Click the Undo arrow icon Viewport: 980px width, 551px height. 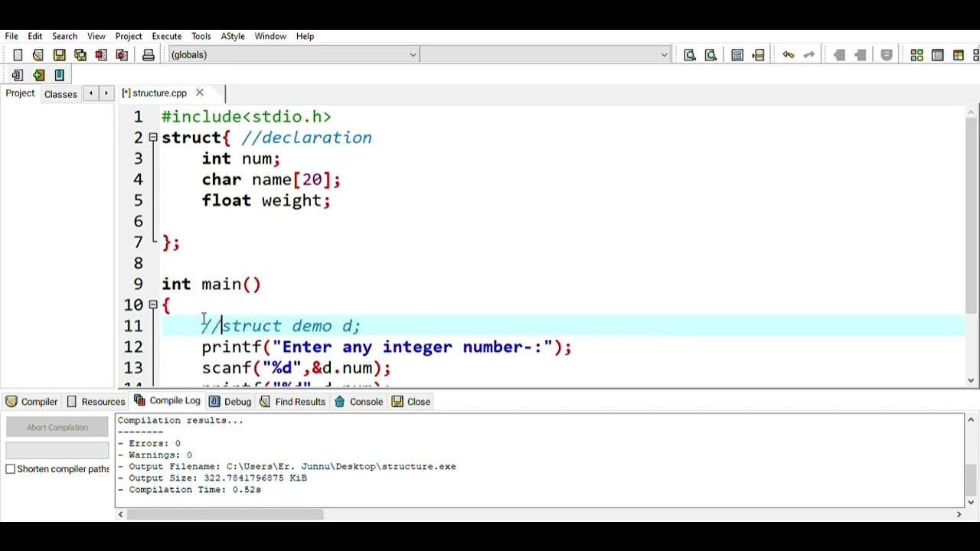point(788,55)
